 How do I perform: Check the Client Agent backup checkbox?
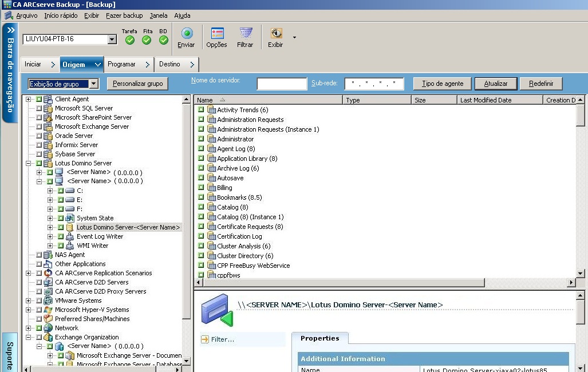[39, 99]
